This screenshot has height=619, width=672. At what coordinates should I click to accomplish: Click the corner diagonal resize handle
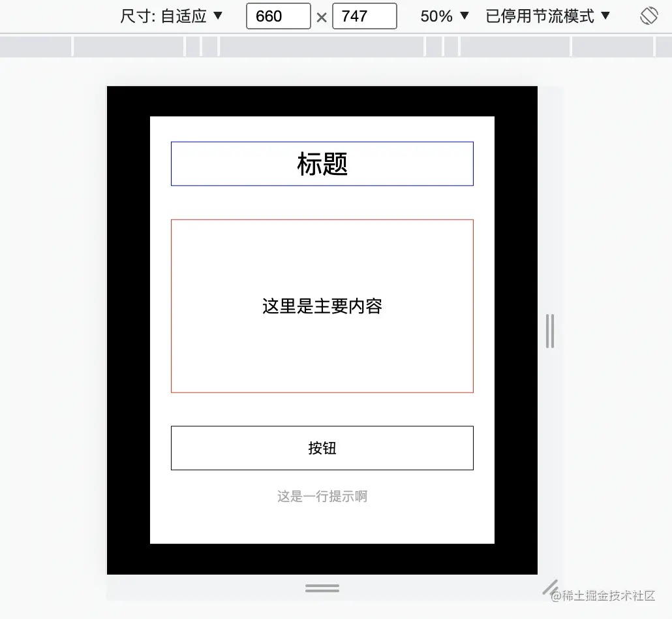point(550,587)
